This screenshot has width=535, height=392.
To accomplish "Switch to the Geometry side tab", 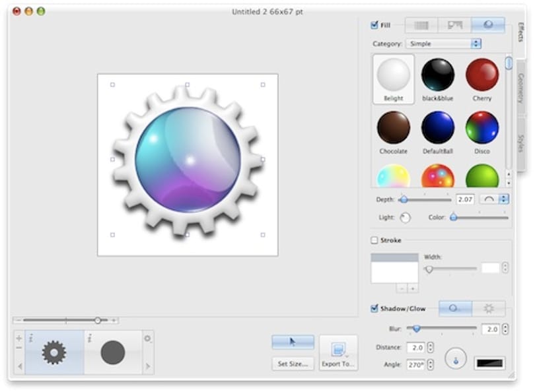I will click(520, 88).
